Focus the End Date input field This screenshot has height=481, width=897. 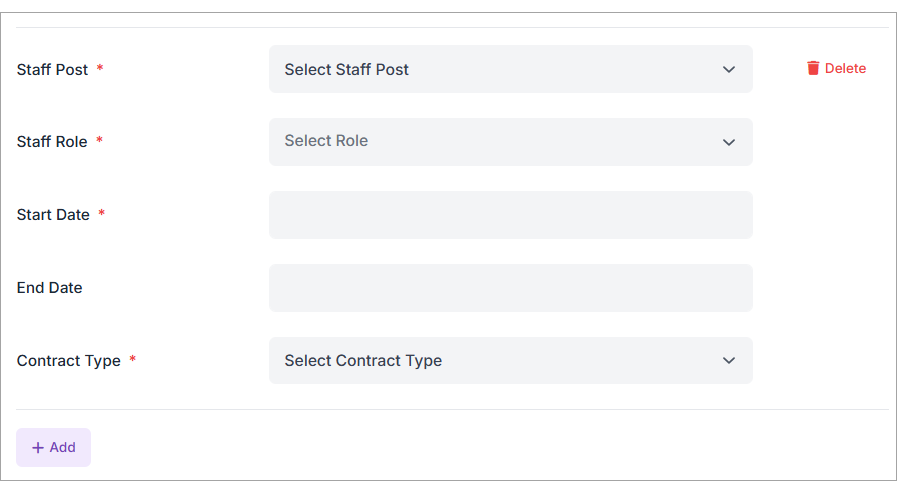510,288
